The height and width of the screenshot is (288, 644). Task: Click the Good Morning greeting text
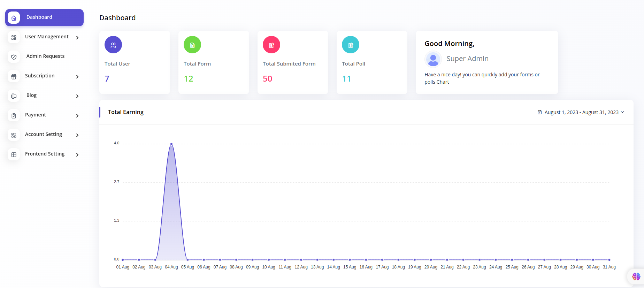449,44
